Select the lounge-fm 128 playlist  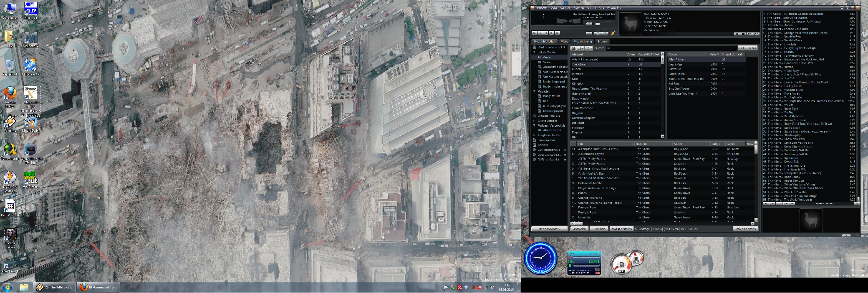551,96
